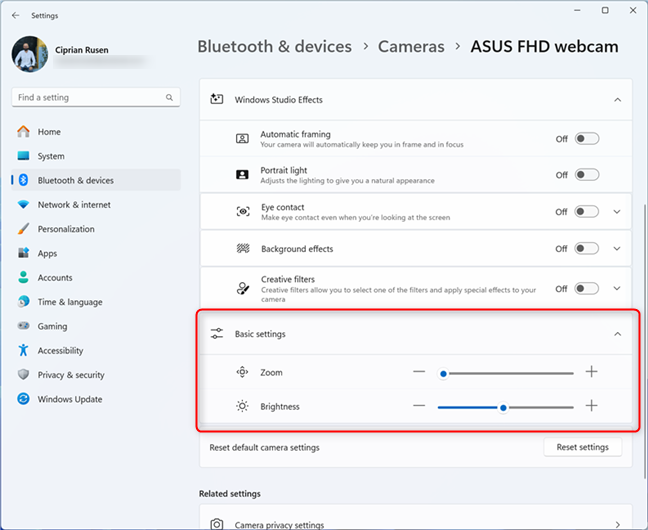Click the Automatic framing icon

coord(242,138)
